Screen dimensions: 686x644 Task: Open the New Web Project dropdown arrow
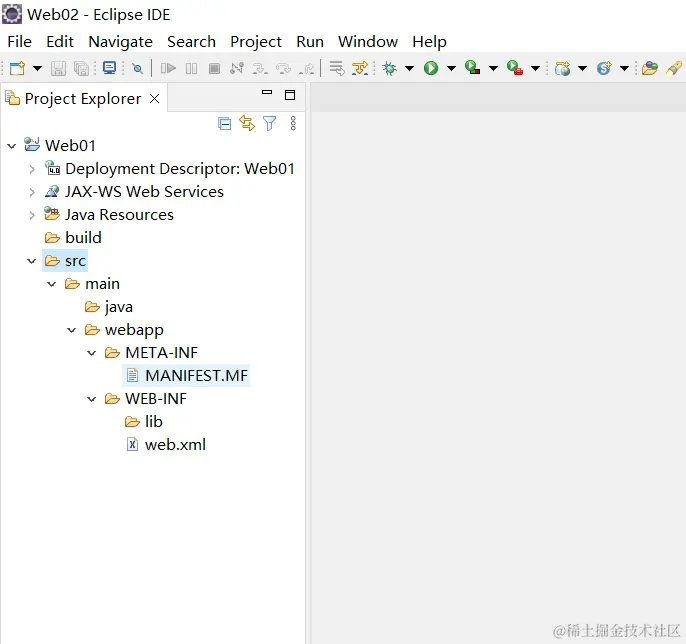583,68
